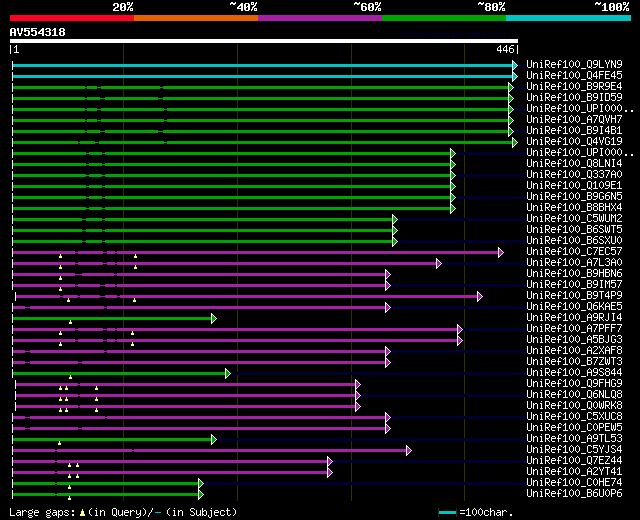This screenshot has height=520, width=640.
Task: Click the AV554318 query name label
Action: tap(38, 32)
